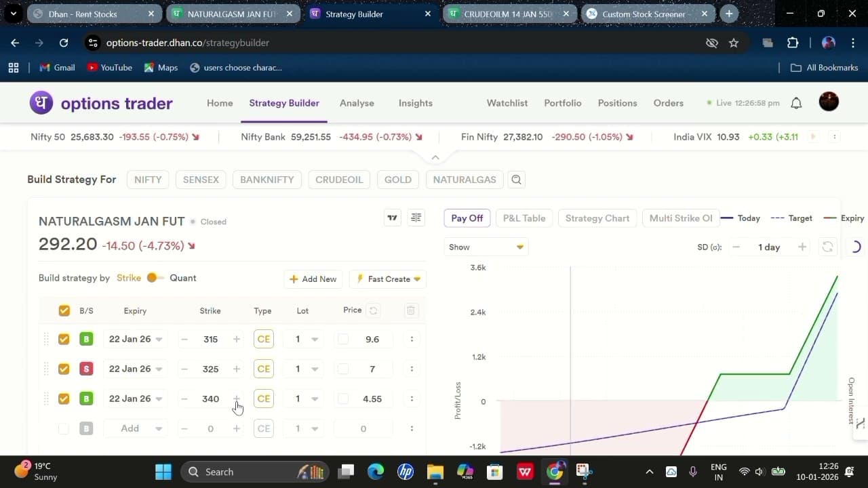Open the Gmail bookmark
868x488 pixels.
(57, 68)
